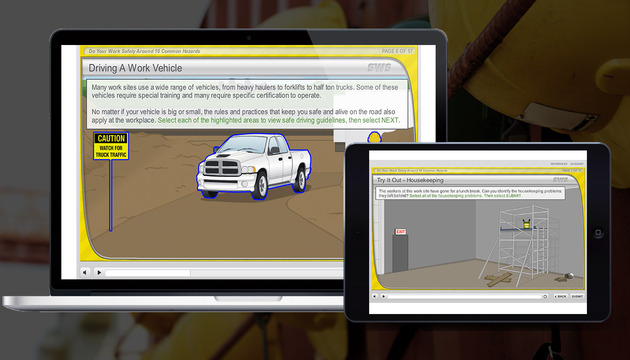
Task: Open the References link on tablet
Action: point(559,164)
